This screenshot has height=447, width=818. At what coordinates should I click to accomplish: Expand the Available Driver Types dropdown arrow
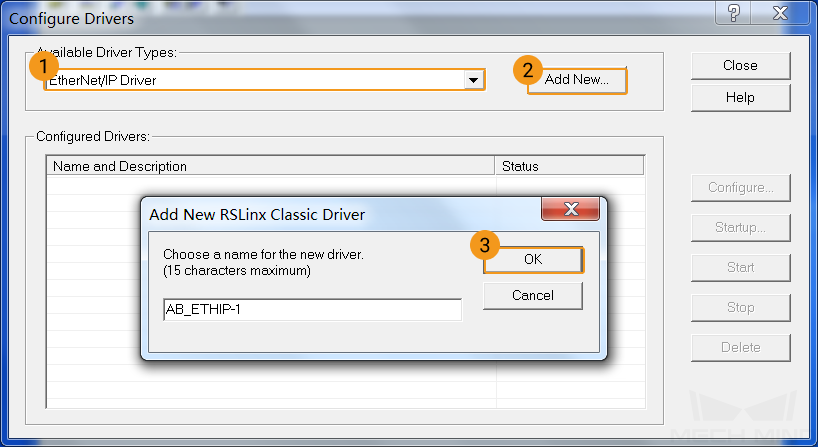tap(473, 80)
